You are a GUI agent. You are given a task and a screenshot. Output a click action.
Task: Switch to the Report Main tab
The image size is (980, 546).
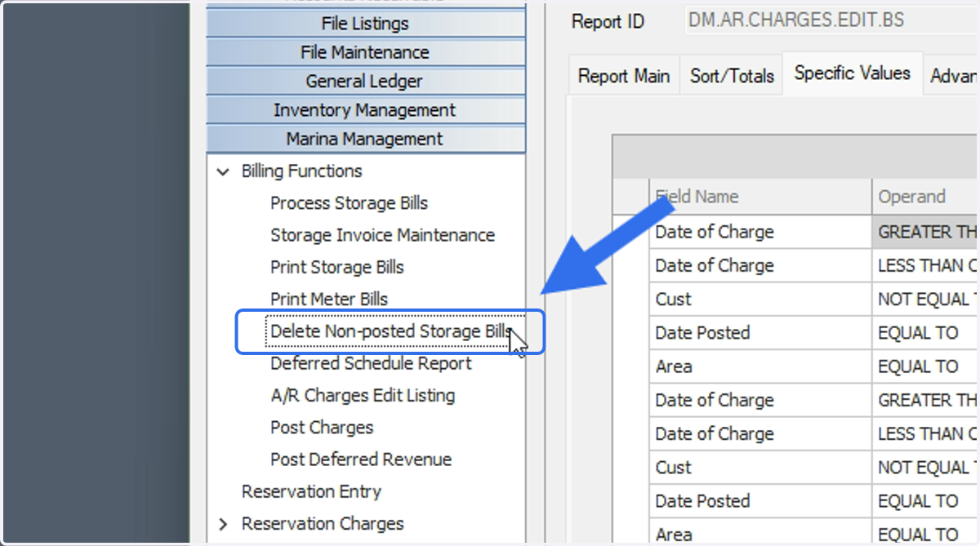pyautogui.click(x=624, y=76)
